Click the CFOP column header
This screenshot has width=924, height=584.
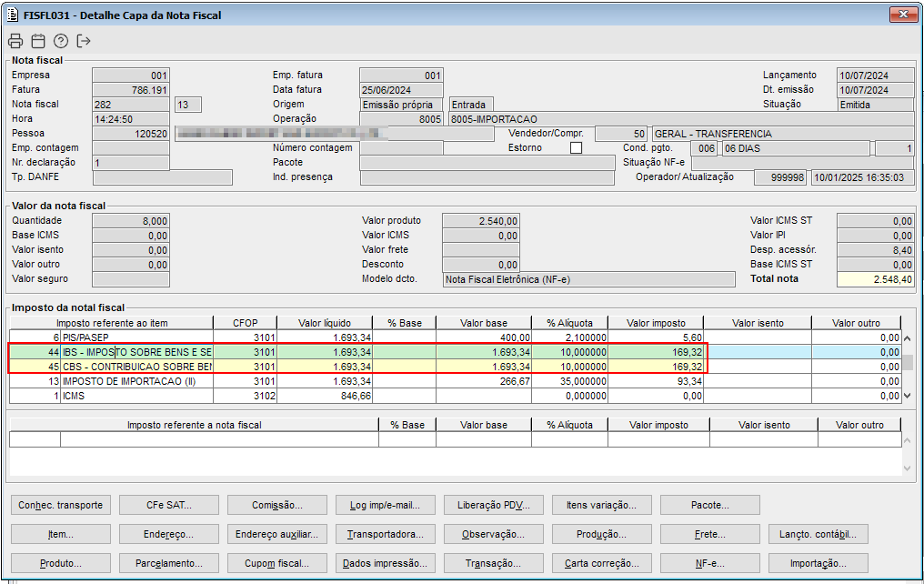pos(246,323)
